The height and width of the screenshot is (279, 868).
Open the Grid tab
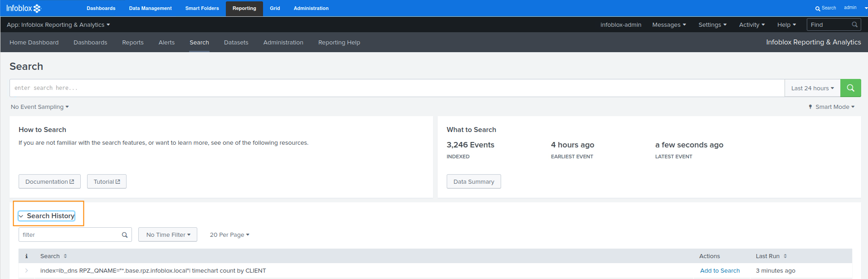coord(275,9)
